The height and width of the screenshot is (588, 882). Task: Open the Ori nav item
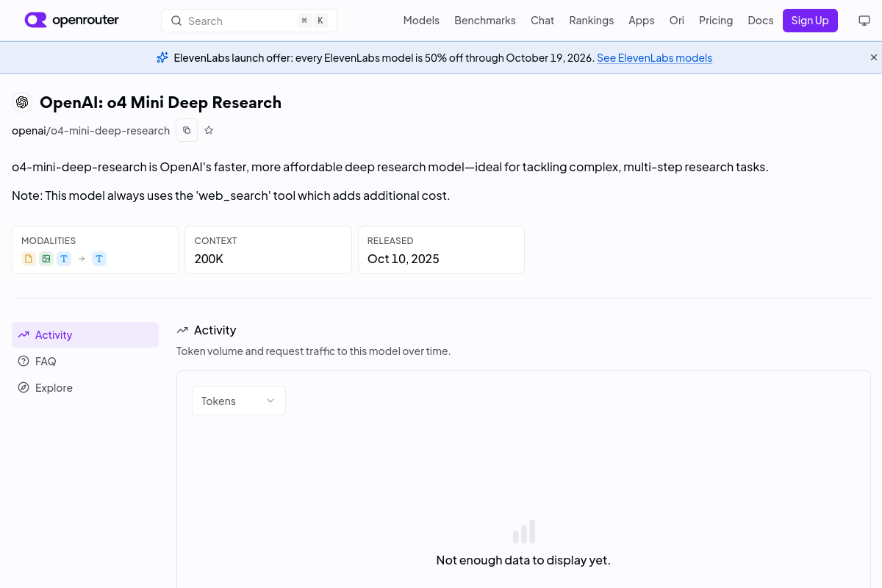tap(676, 21)
